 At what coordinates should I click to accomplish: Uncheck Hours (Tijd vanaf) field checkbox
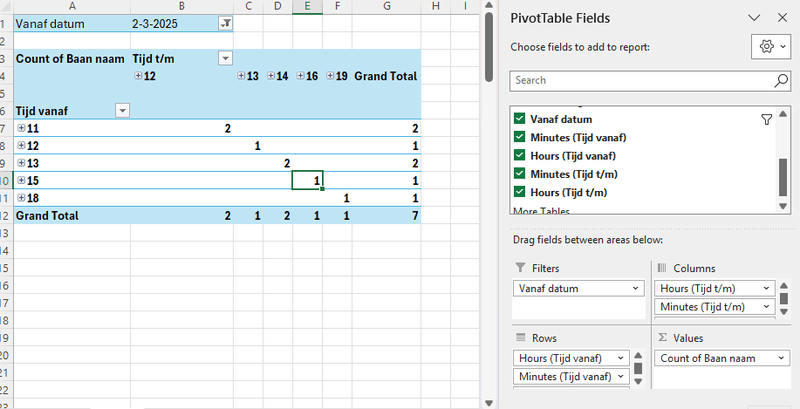[x=519, y=156]
